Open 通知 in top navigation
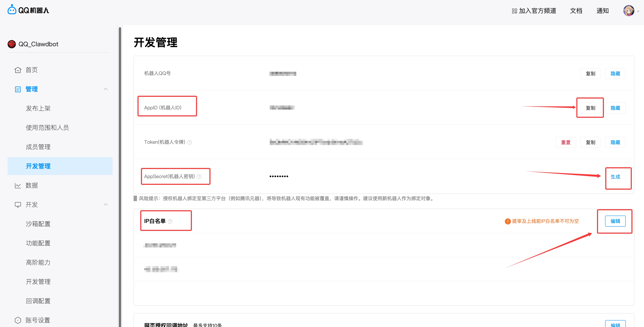The height and width of the screenshot is (327, 644). (x=602, y=11)
